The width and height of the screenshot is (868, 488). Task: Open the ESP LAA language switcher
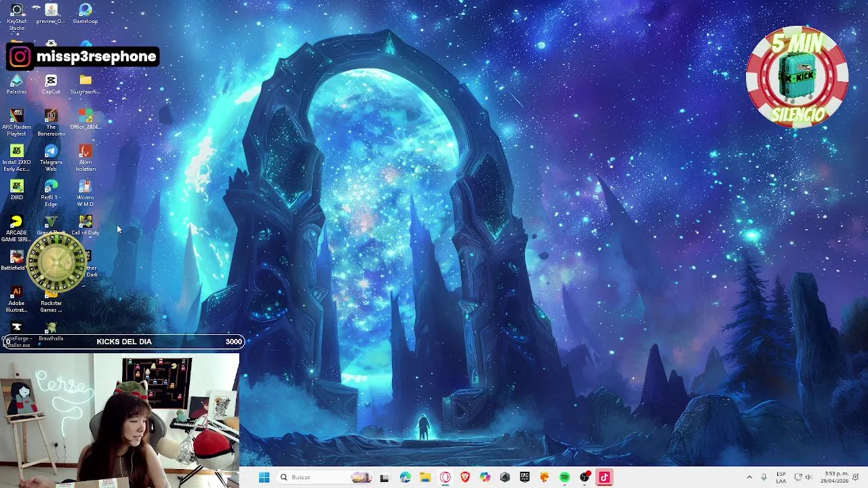pos(781,477)
